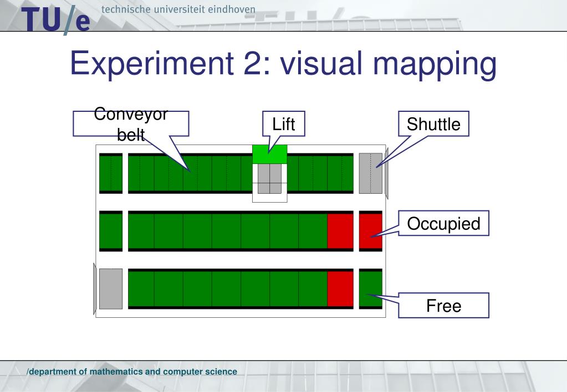Screen dimensions: 567x392
Task: Click the gray shuttle at the bottom left
Action: pyautogui.click(x=111, y=288)
